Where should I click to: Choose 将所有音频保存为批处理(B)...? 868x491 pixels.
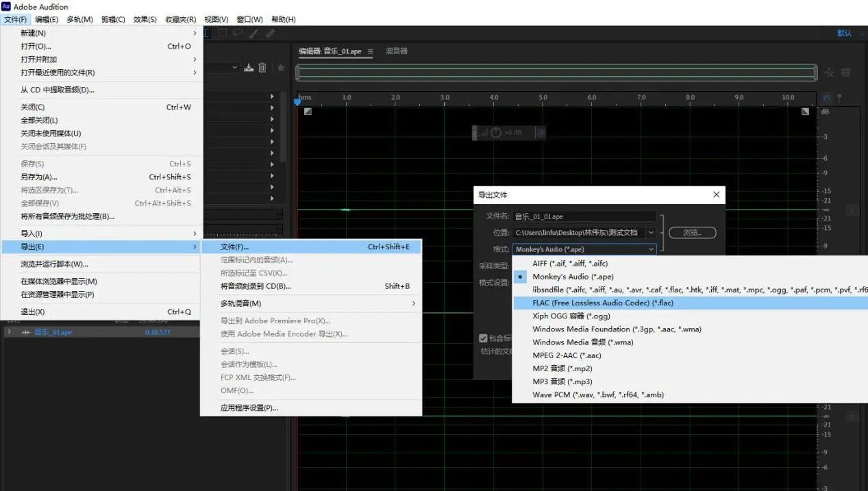click(101, 216)
